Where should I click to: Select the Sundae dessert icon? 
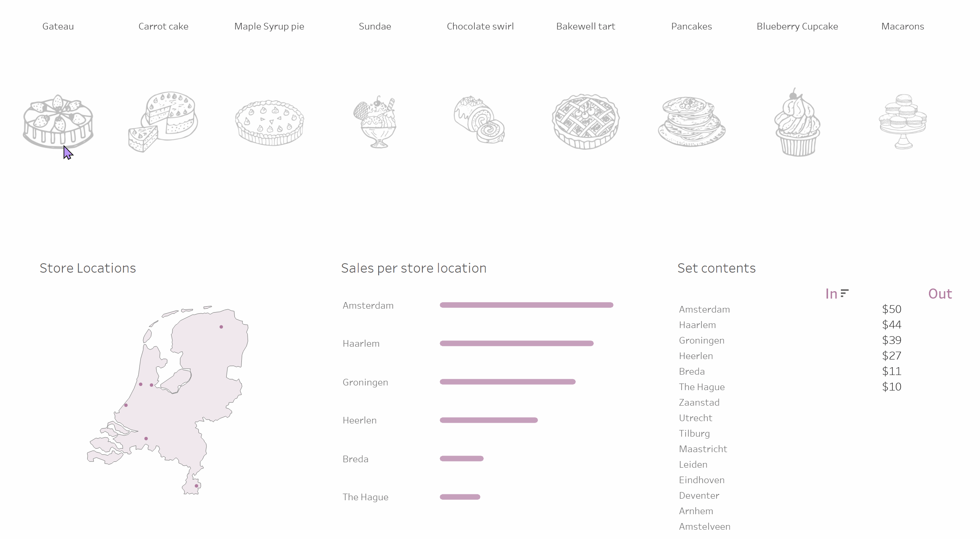coord(375,121)
